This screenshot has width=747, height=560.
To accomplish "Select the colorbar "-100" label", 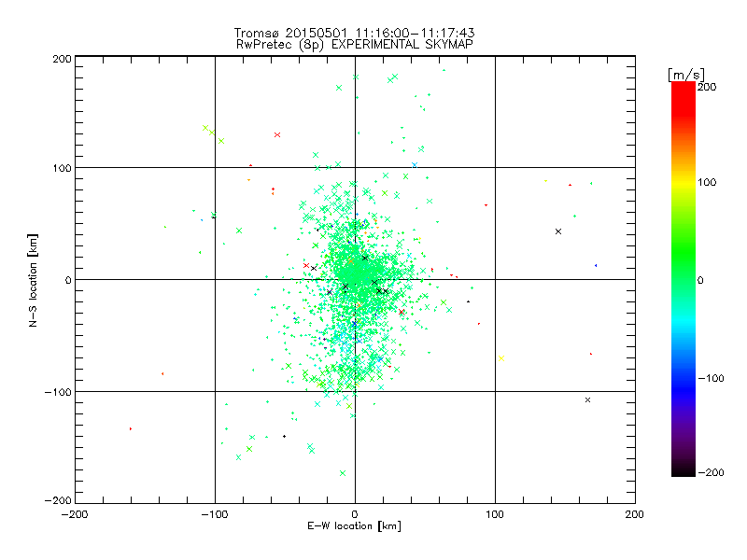I will (x=711, y=378).
